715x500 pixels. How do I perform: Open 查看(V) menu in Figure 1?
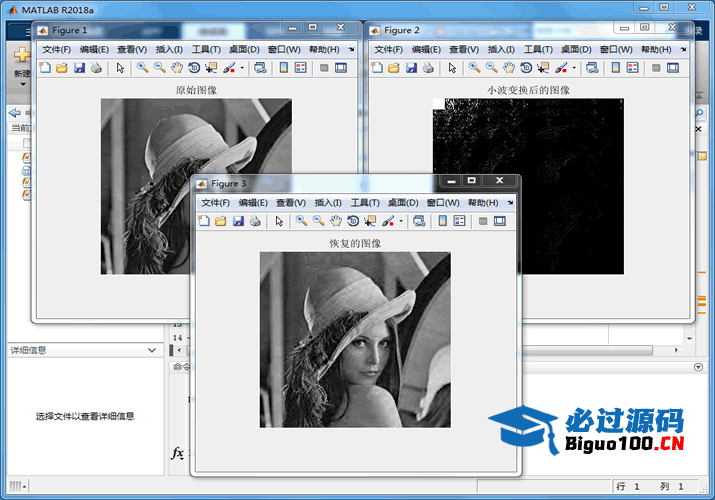tap(132, 49)
